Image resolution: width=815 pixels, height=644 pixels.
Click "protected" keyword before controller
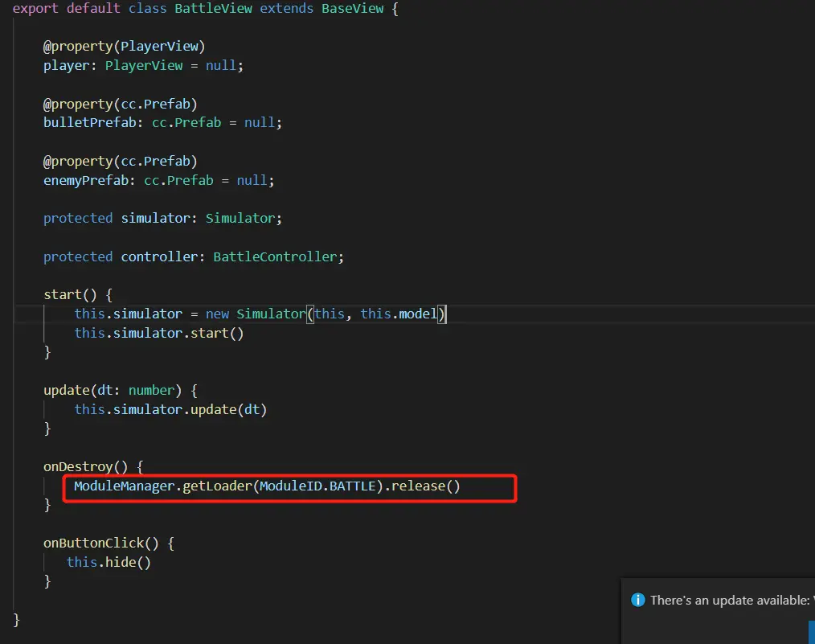click(78, 256)
